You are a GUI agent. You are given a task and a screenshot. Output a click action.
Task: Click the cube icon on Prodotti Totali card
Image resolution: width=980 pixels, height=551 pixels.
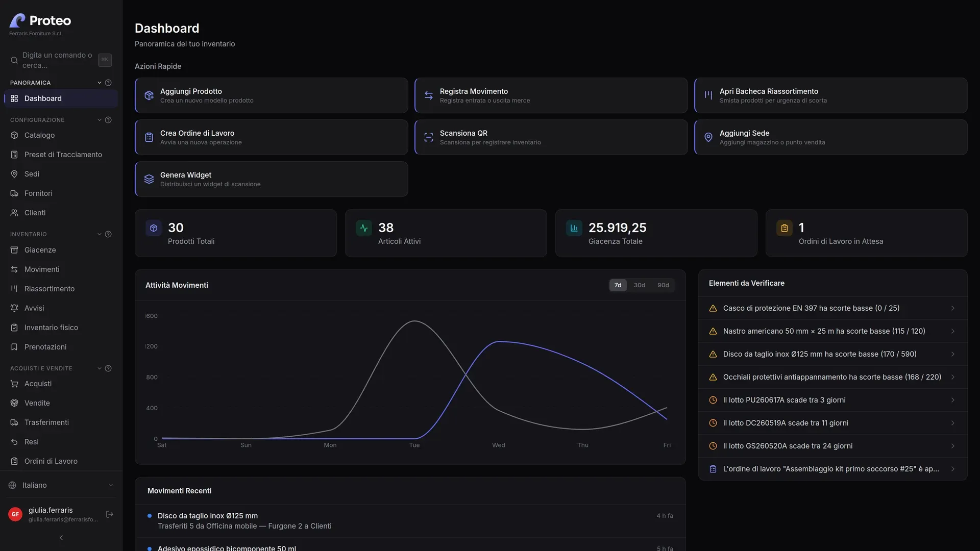[x=154, y=228]
